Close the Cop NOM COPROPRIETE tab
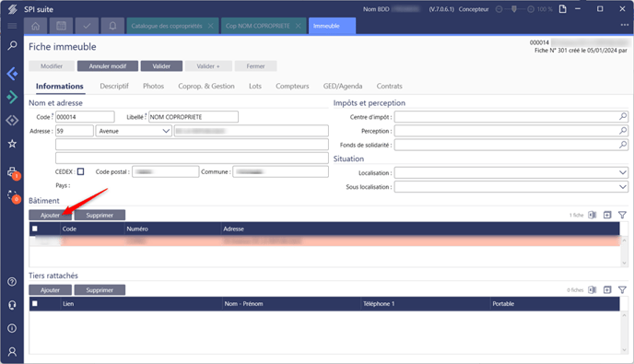The width and height of the screenshot is (634, 364). pos(298,26)
